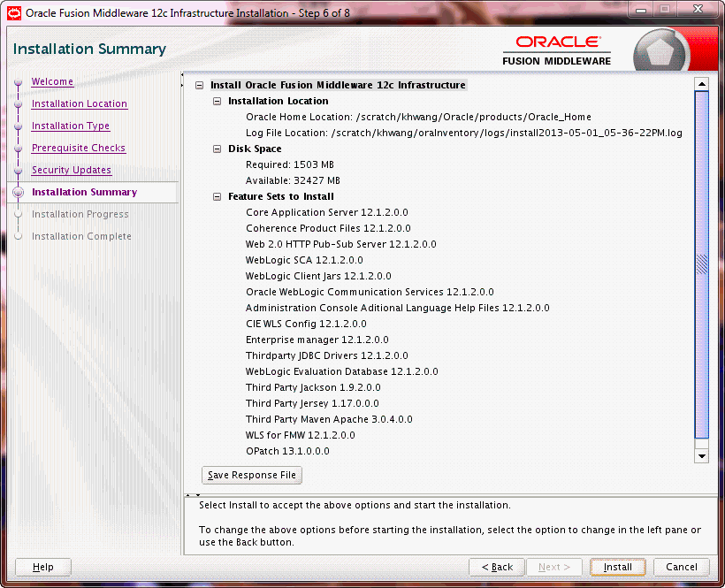Select Coherence Product Files 12.1.2.0.0 row

coord(328,228)
